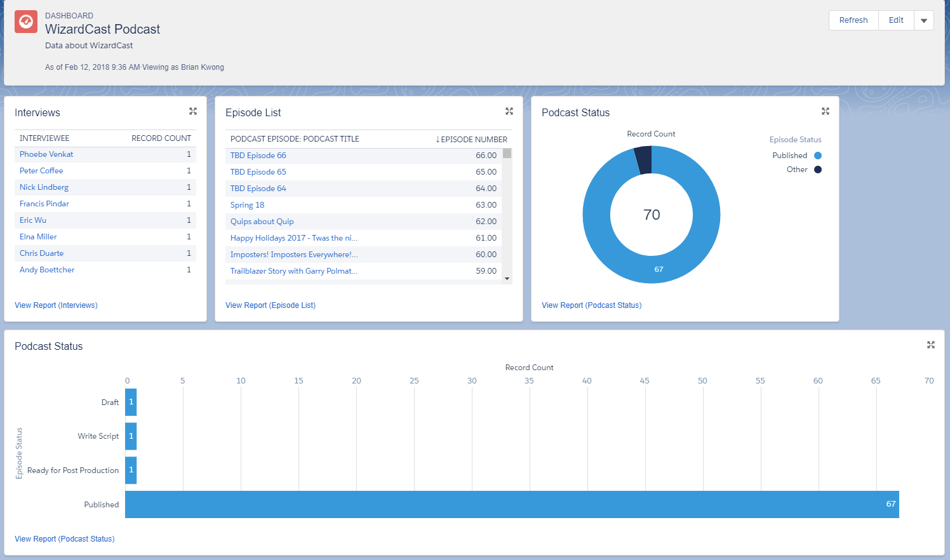
Task: Click the WizardCast Podcast dashboard title
Action: tap(102, 29)
